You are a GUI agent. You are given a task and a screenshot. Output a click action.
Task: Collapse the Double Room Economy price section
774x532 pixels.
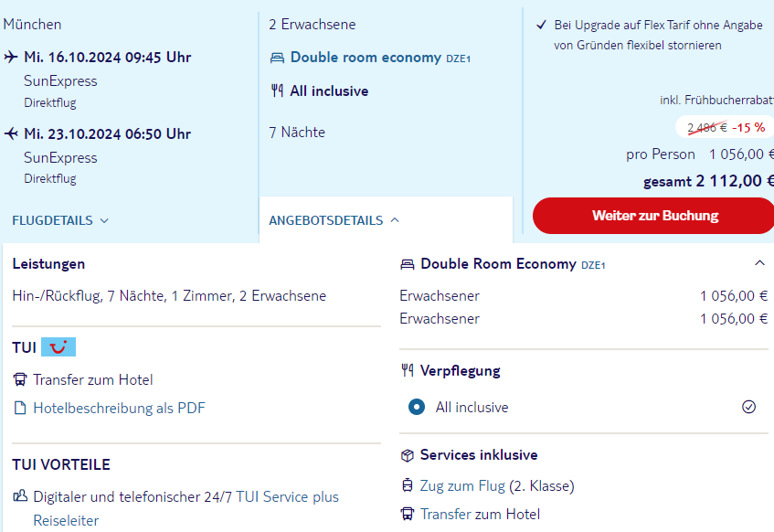point(759,263)
